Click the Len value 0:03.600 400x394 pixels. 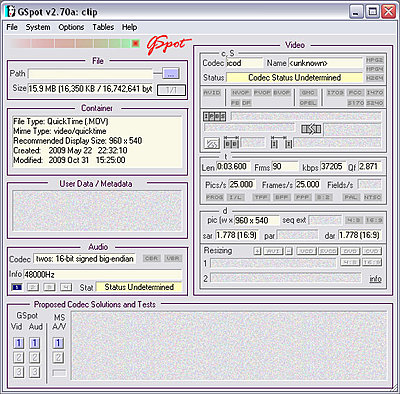tap(233, 166)
